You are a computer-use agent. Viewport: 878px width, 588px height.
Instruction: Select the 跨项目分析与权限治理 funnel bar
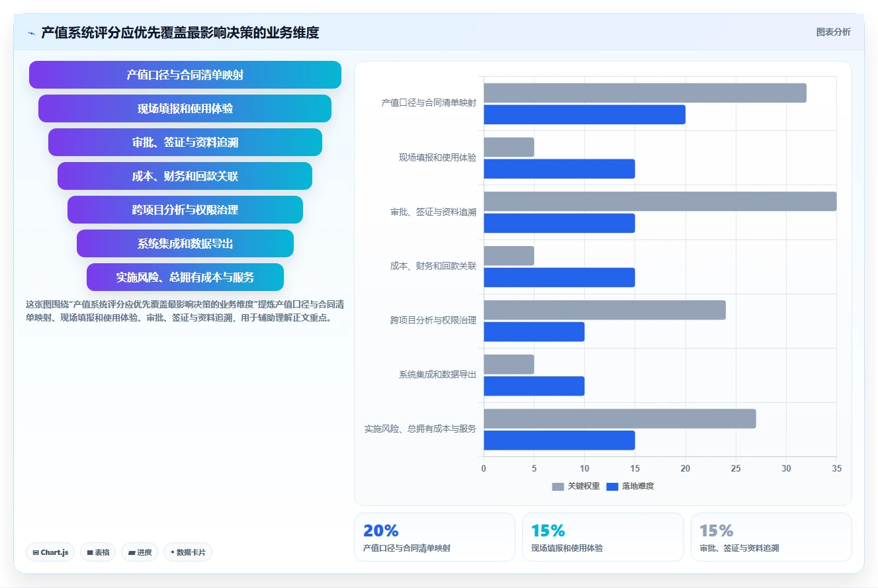tap(185, 210)
